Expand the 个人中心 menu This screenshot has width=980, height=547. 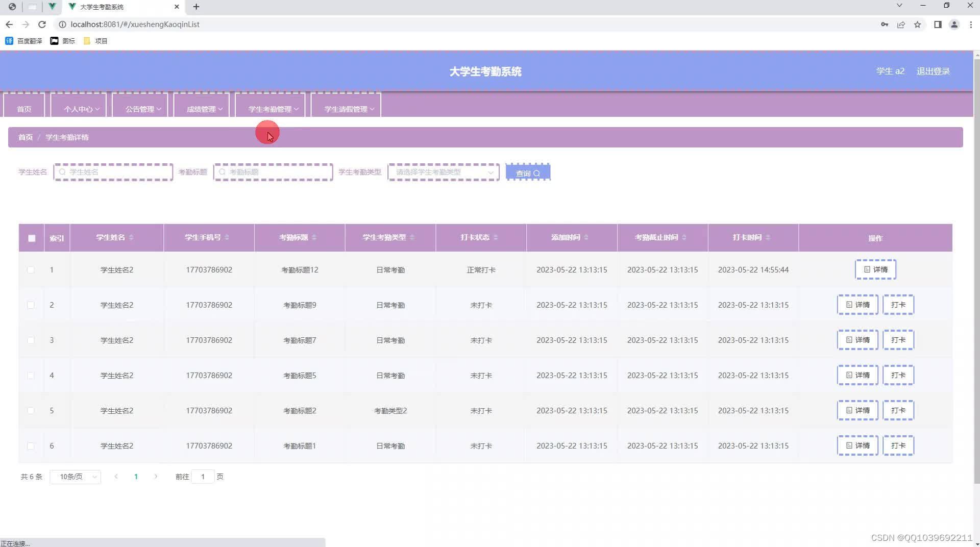(79, 106)
